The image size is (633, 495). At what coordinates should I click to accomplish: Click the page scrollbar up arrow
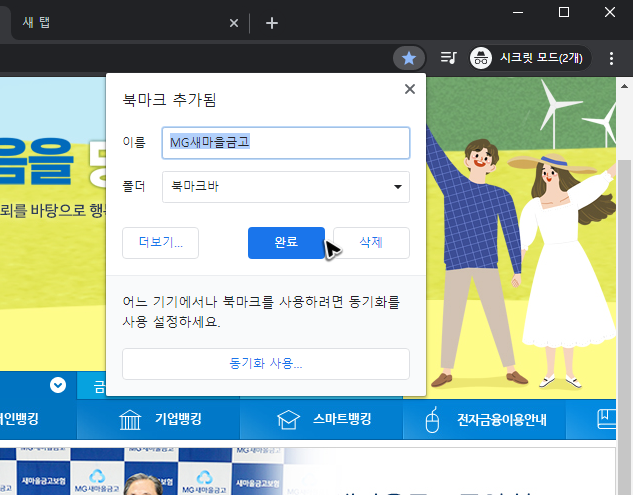pyautogui.click(x=624, y=86)
